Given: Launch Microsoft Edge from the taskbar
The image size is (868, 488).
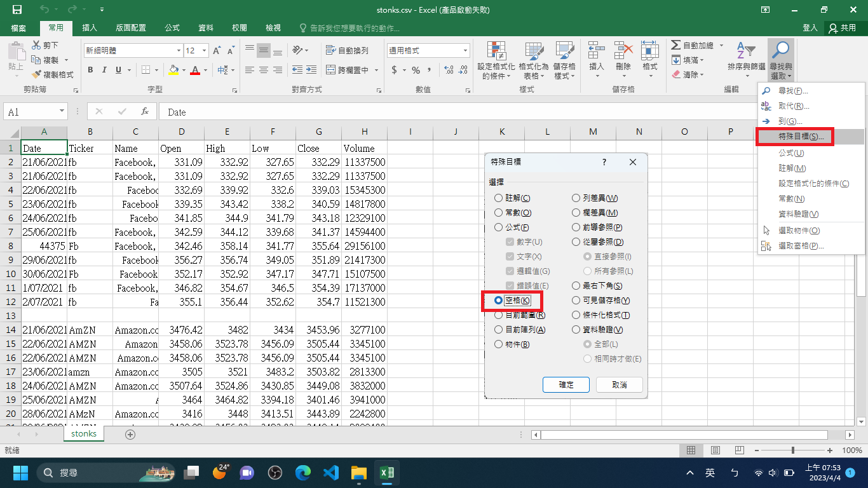Looking at the screenshot, I should pos(303,473).
